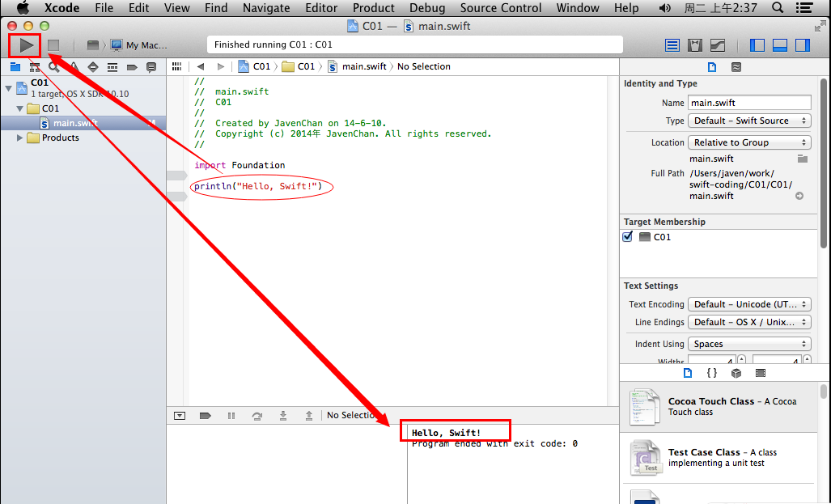Image resolution: width=831 pixels, height=504 pixels.
Task: Click main.swift in the jump bar
Action: (357, 66)
